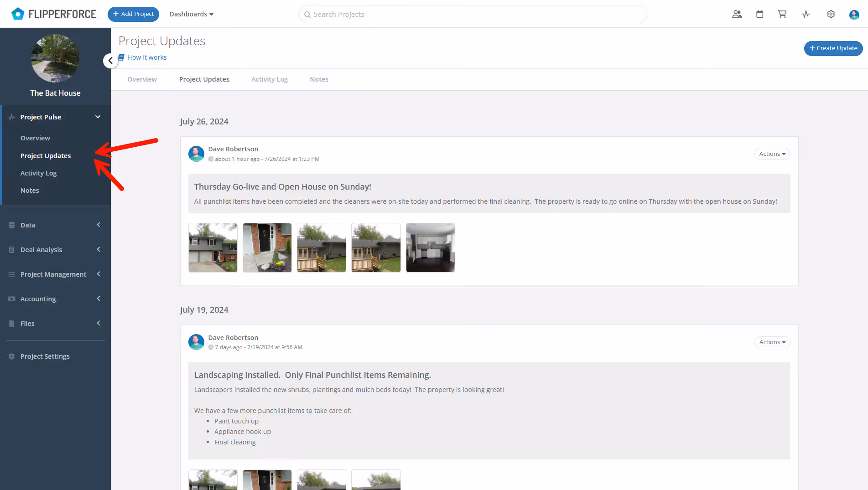Expand the Deal Analysis section chevron
The image size is (868, 490).
[x=98, y=249]
